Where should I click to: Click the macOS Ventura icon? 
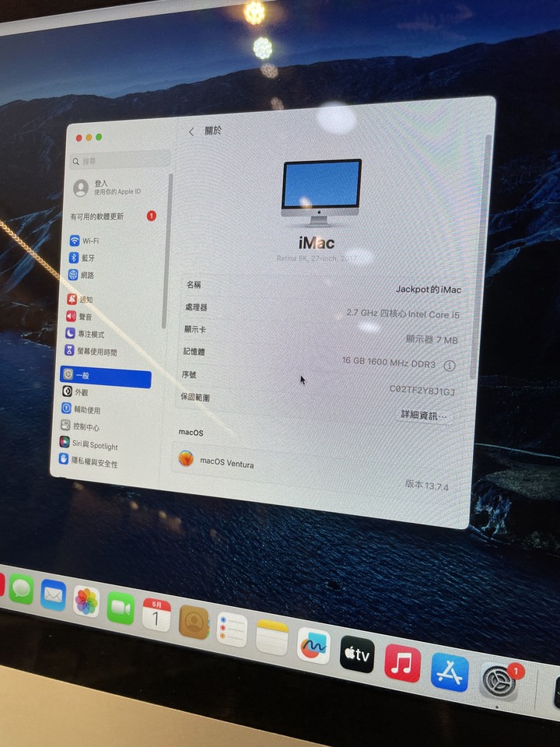186,459
